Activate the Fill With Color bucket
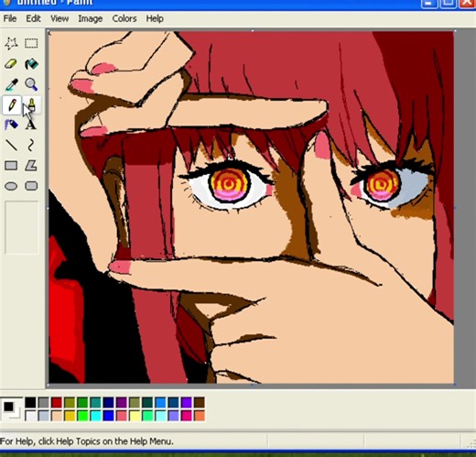The height and width of the screenshot is (457, 476). [31, 64]
